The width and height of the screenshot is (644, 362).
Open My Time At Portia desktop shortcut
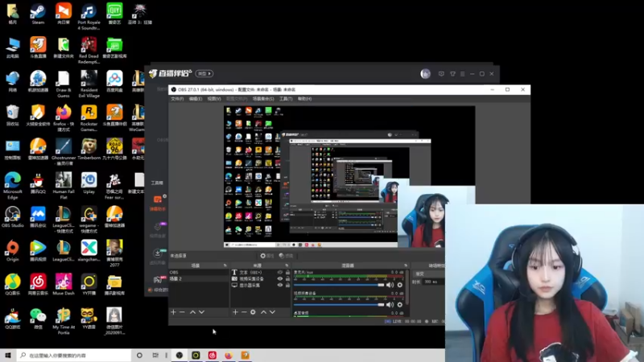click(64, 321)
